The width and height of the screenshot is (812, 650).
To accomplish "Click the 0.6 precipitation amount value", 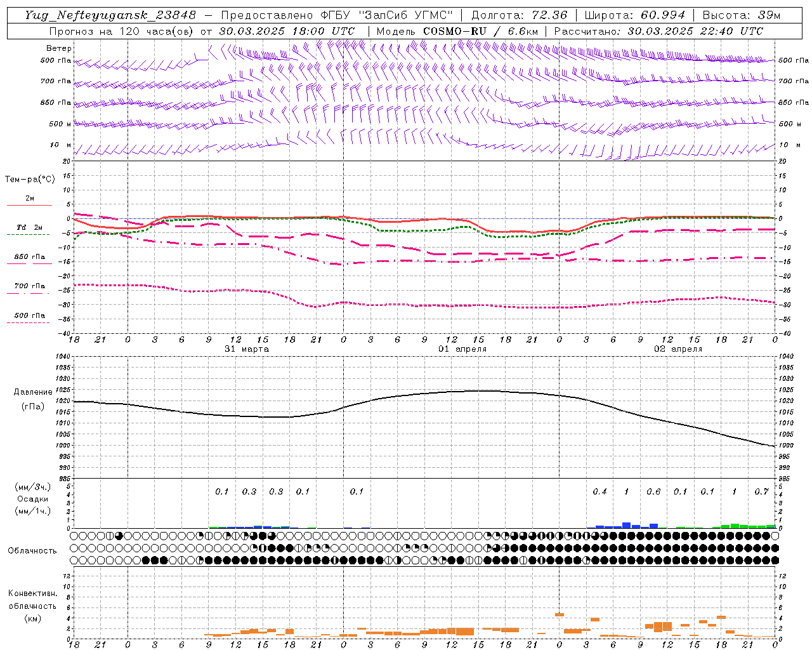I will click(x=653, y=492).
